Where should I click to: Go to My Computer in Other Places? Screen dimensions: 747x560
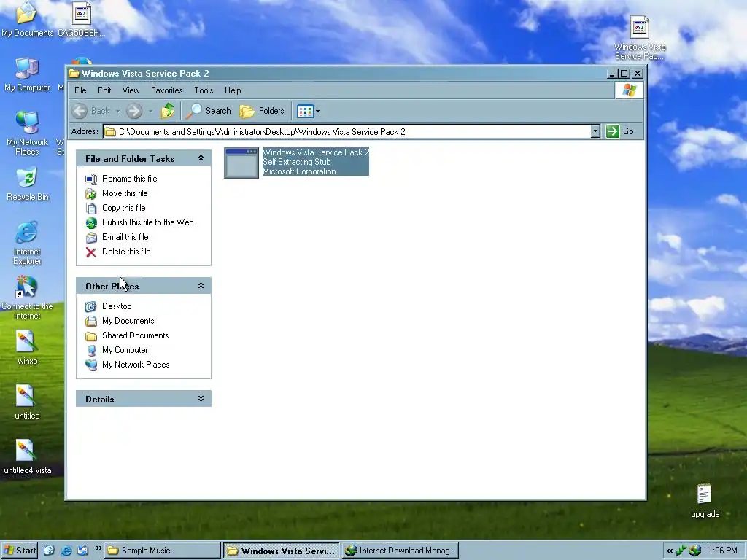tap(125, 350)
